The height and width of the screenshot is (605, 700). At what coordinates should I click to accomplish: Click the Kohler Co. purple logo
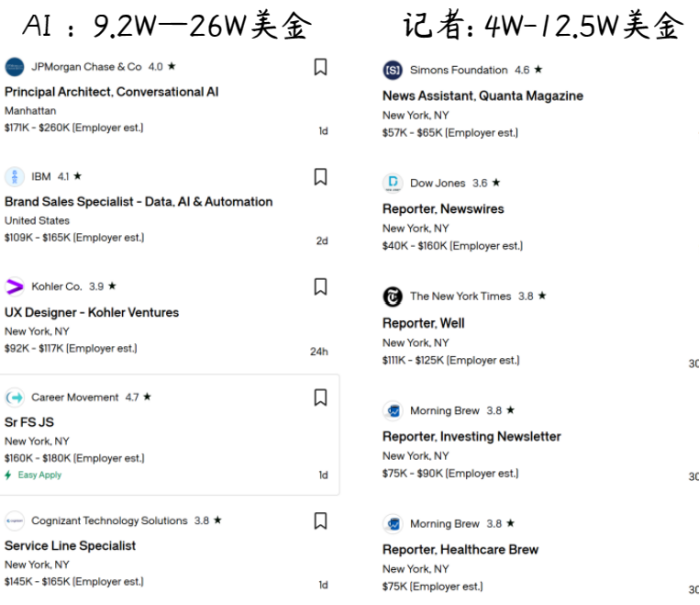click(x=14, y=287)
